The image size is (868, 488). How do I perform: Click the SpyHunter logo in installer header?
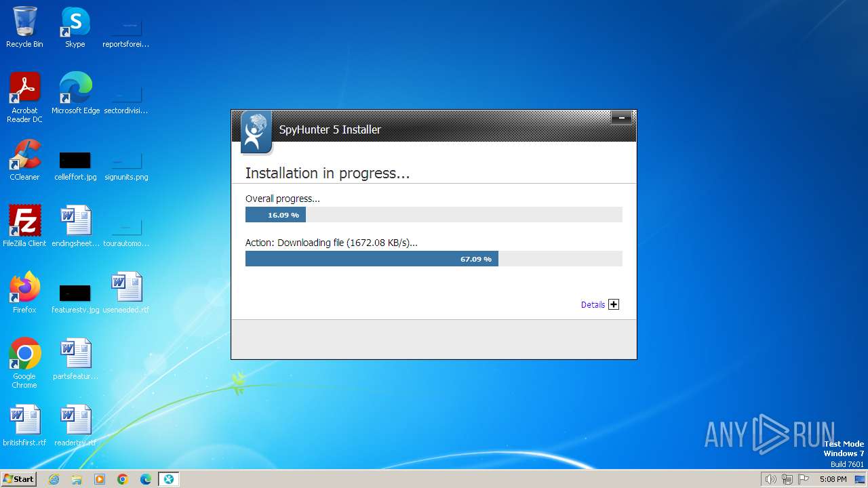coord(256,132)
